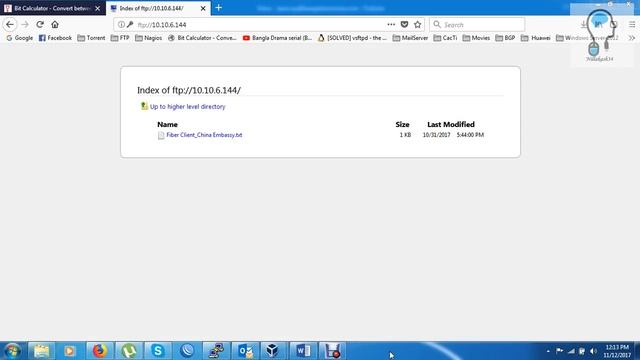Click the 1 KB size value
The image size is (640, 360).
[x=405, y=135]
